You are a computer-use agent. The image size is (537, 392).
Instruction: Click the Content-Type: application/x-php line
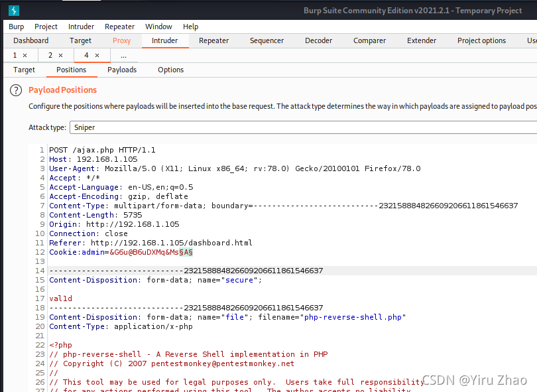(121, 326)
